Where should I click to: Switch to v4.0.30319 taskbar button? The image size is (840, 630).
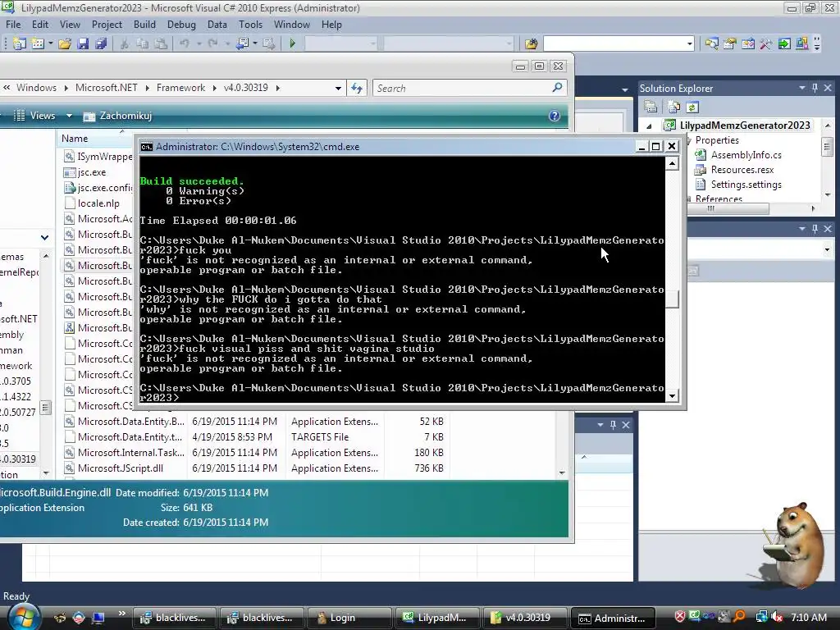click(526, 618)
